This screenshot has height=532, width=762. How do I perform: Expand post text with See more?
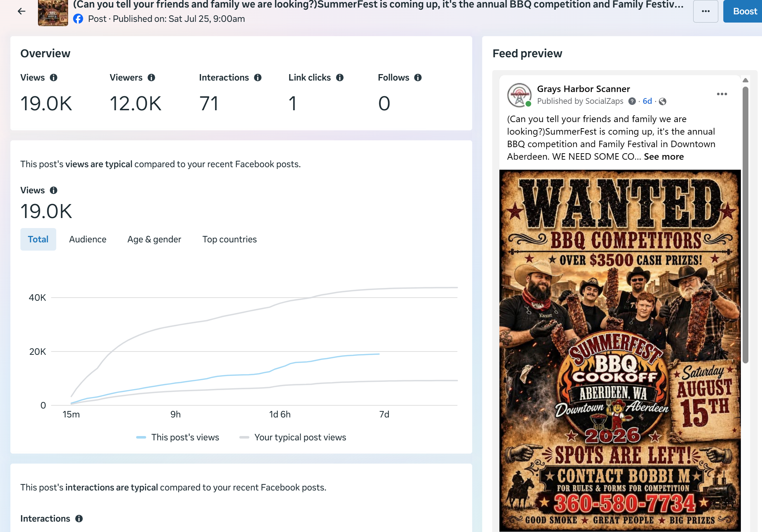tap(664, 156)
